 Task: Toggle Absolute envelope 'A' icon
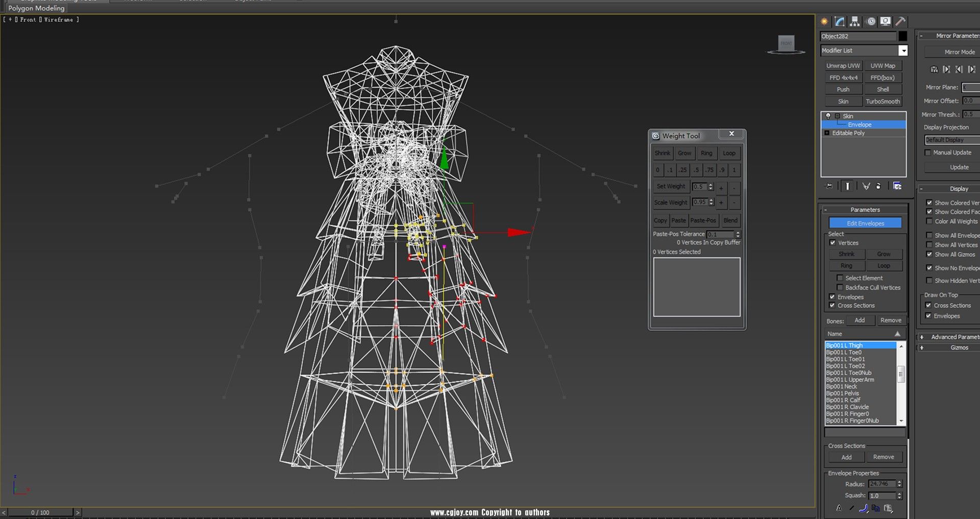[x=839, y=508]
